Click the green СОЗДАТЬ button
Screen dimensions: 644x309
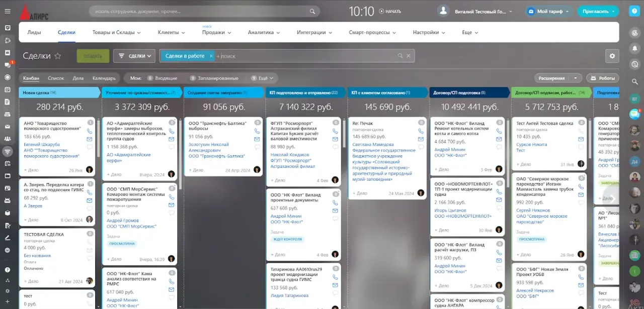click(x=93, y=56)
